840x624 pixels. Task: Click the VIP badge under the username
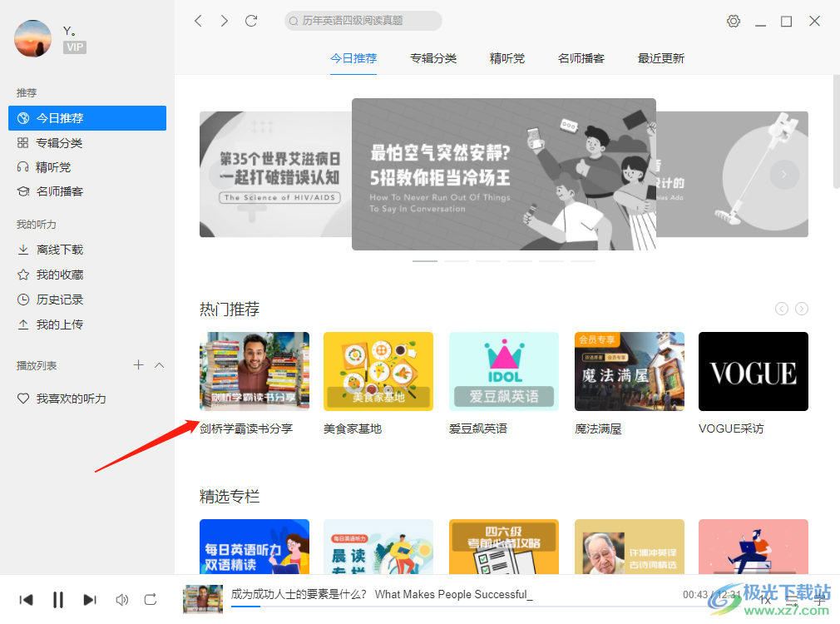click(75, 47)
